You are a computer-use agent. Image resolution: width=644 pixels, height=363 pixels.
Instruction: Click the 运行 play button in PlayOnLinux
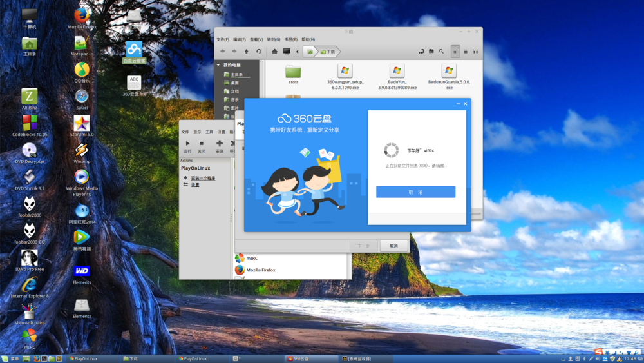[x=187, y=146]
